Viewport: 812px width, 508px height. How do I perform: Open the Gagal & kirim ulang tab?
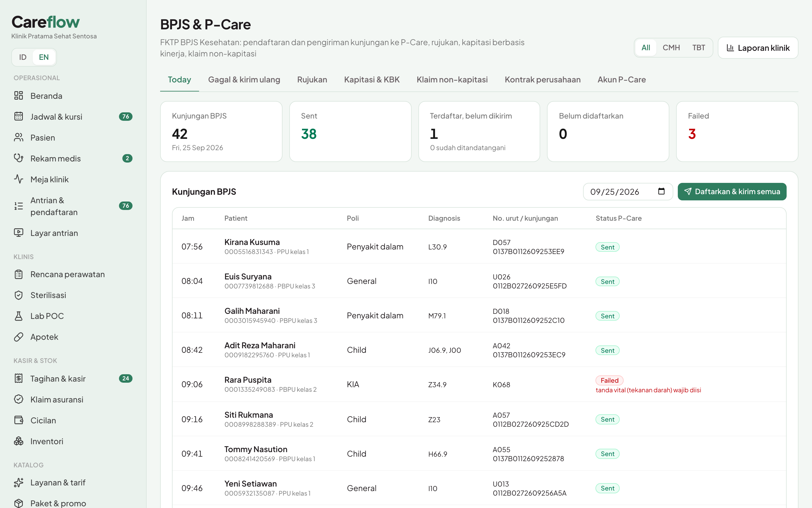[244, 80]
